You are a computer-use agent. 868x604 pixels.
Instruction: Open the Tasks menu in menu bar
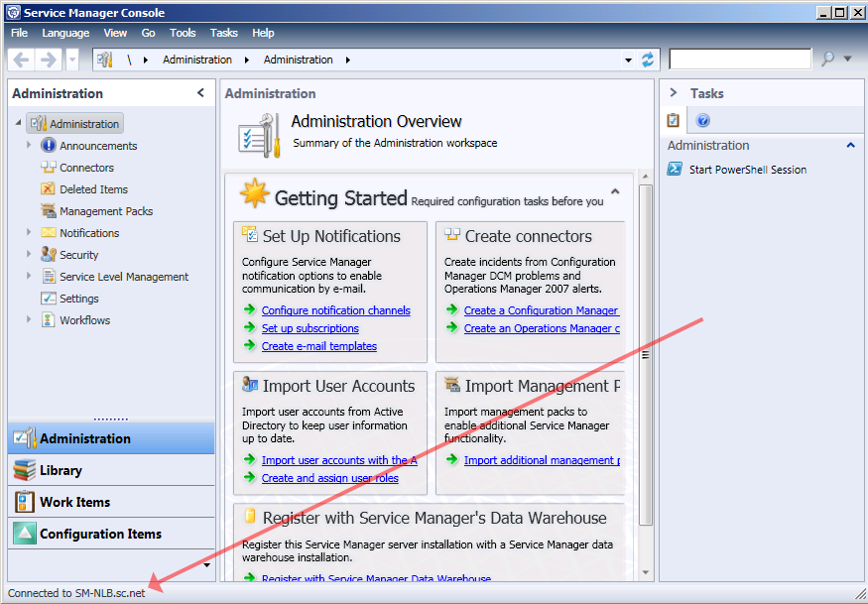point(224,33)
